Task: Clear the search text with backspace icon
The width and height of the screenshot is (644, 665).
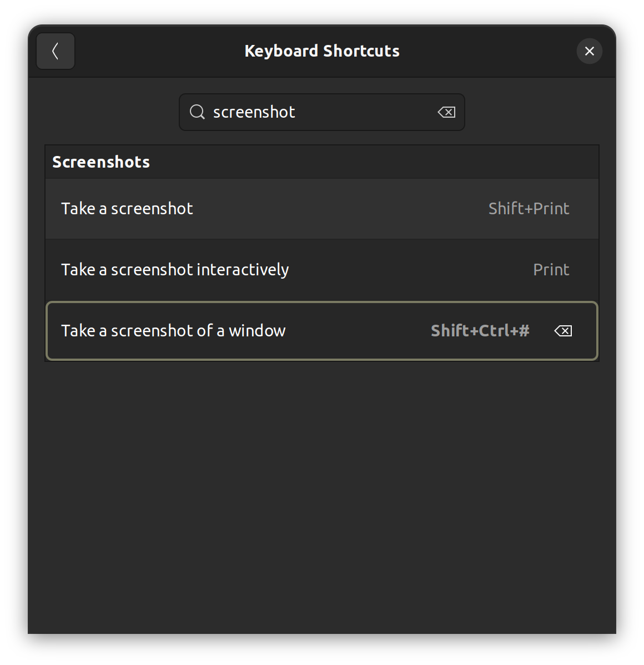Action: (x=446, y=112)
